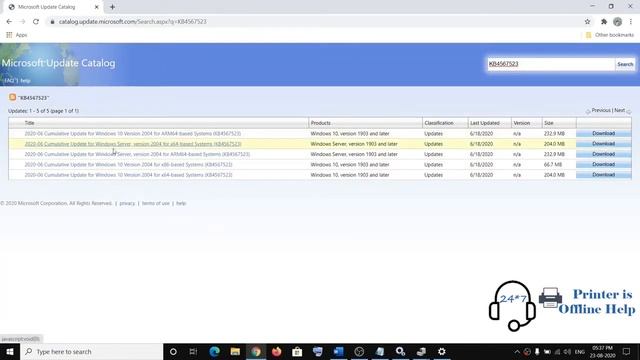Open the FAQ link in the header
This screenshot has height=360, width=640.
pos(9,81)
